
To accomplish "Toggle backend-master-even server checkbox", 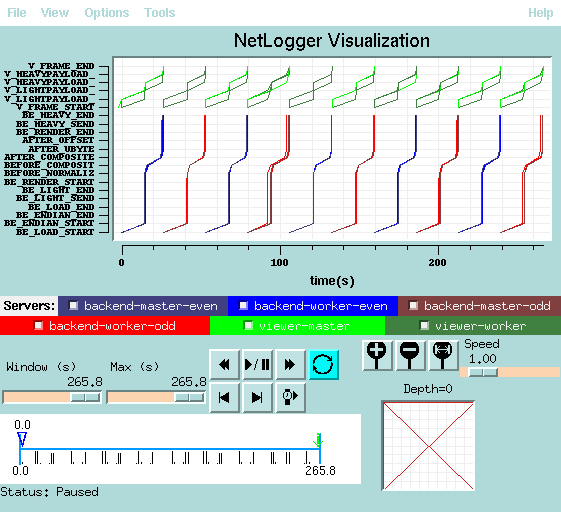I will (x=73, y=306).
